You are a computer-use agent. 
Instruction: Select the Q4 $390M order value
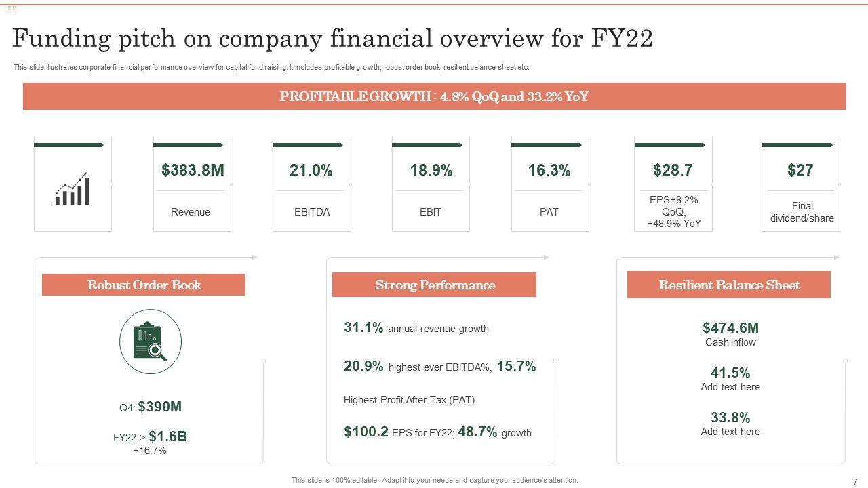[x=151, y=407]
